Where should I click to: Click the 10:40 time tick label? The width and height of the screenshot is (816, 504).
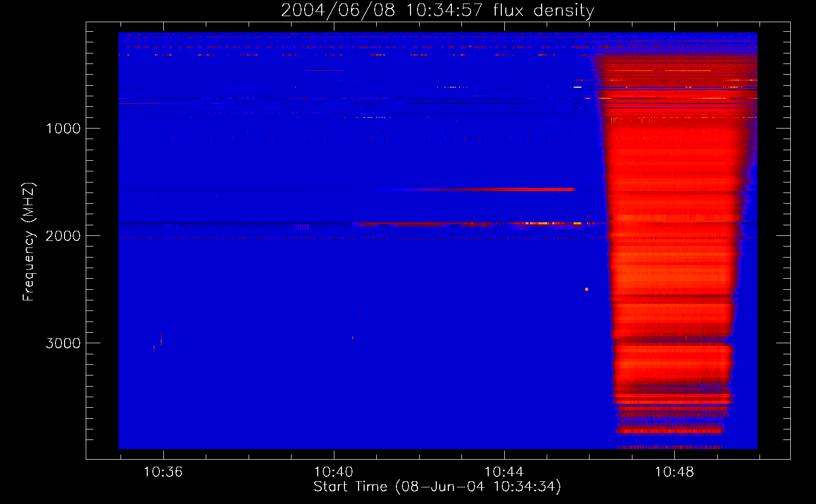[333, 472]
